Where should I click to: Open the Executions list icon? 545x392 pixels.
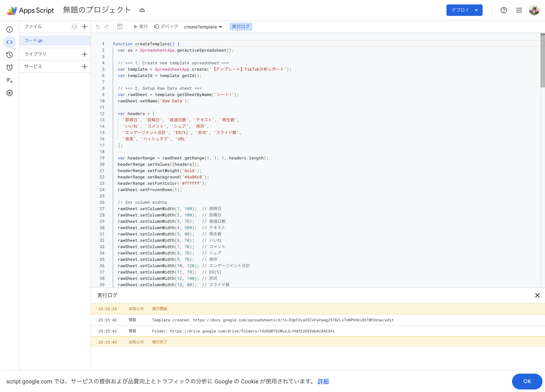click(x=10, y=80)
